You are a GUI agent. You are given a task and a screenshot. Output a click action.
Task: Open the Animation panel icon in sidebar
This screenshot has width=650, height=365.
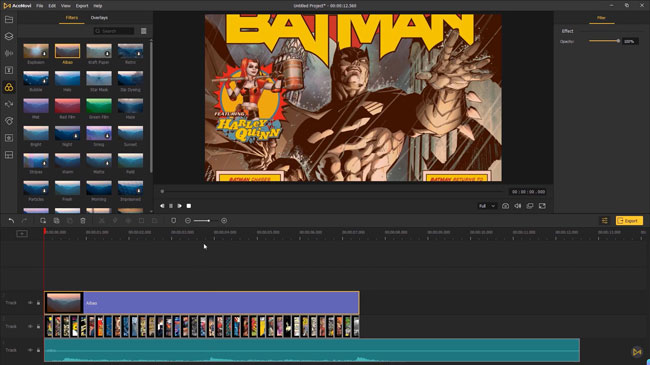[x=9, y=121]
